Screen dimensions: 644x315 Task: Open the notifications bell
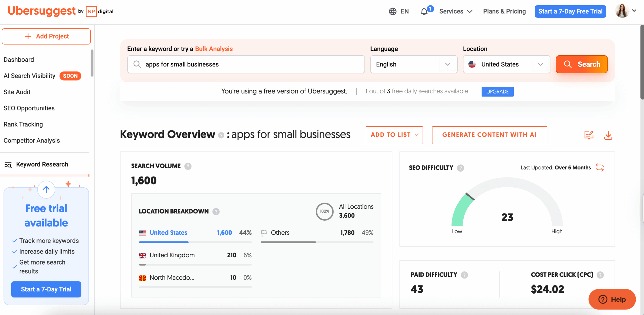[x=424, y=11]
